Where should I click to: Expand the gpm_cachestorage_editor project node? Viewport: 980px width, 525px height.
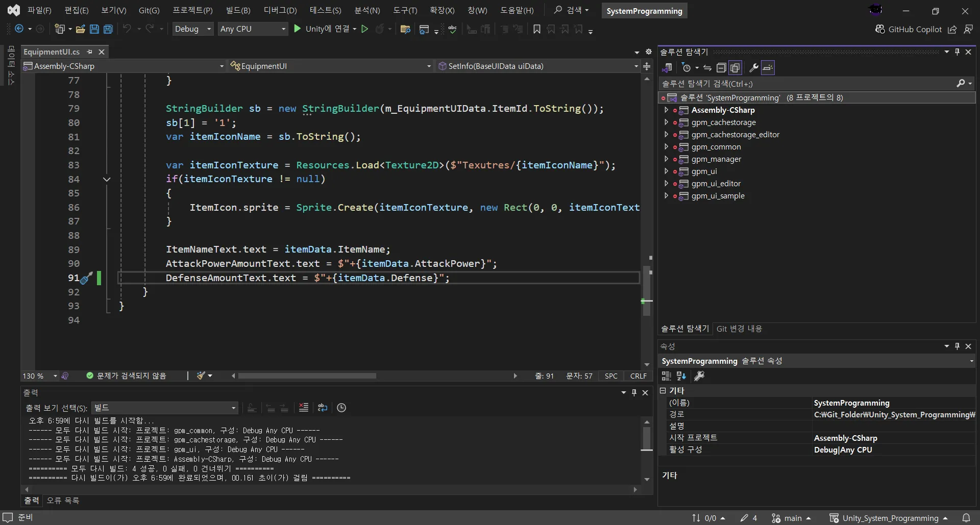666,135
